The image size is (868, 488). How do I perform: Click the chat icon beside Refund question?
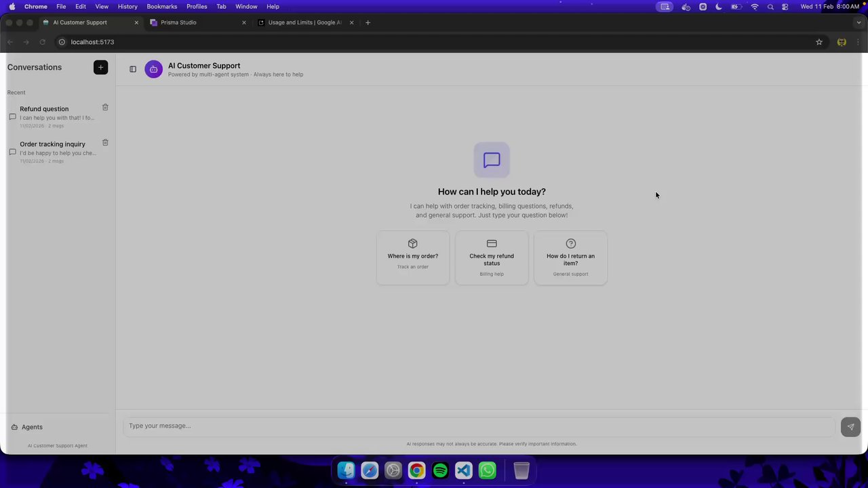(12, 117)
